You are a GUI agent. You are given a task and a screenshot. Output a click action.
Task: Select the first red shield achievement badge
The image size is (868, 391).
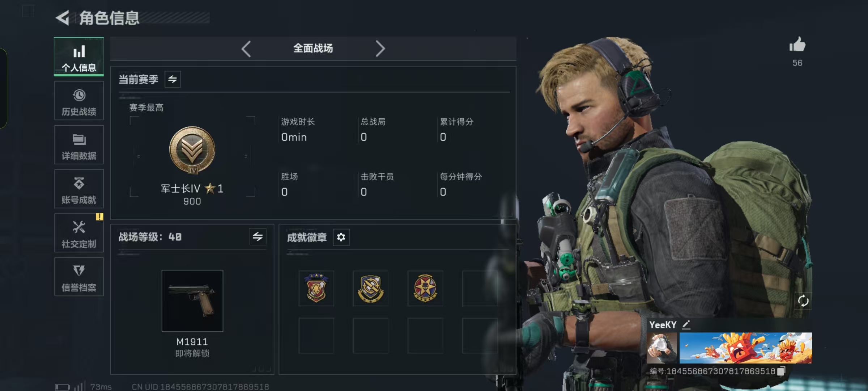point(316,288)
